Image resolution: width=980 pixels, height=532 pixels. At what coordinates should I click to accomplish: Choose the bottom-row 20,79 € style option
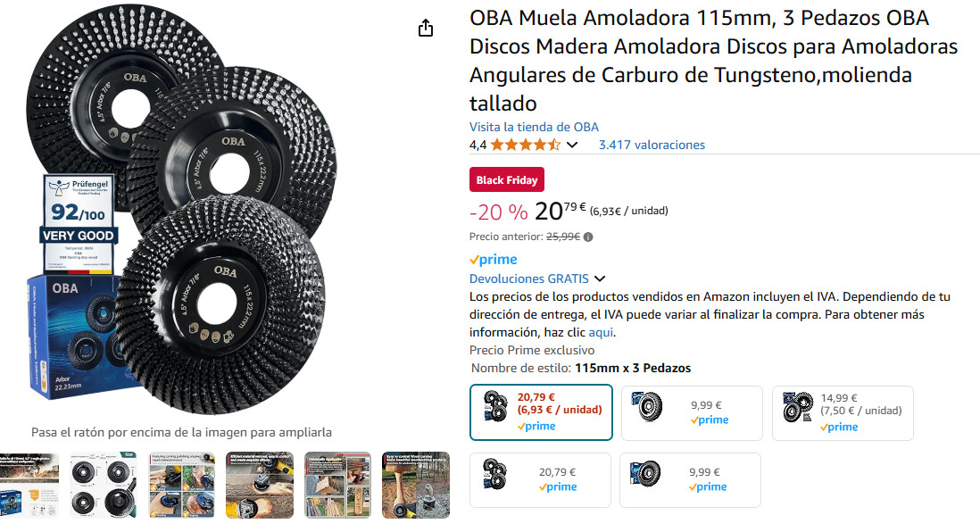click(x=540, y=479)
